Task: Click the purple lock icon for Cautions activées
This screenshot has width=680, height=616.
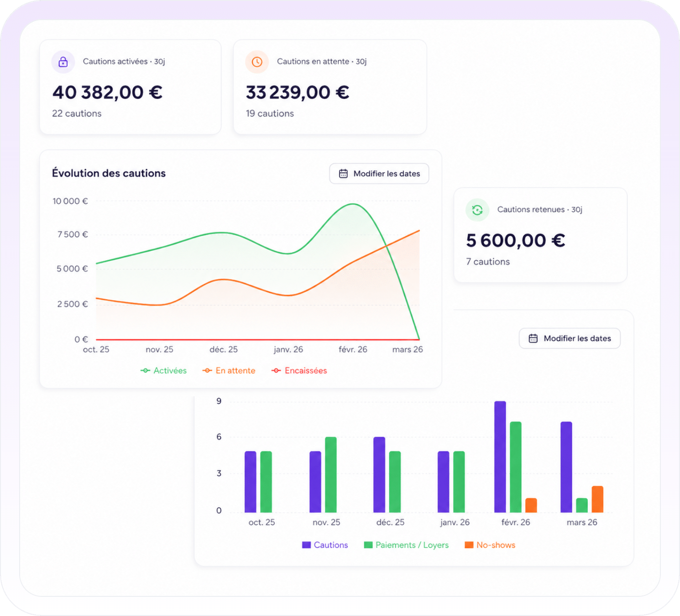Action: click(63, 62)
